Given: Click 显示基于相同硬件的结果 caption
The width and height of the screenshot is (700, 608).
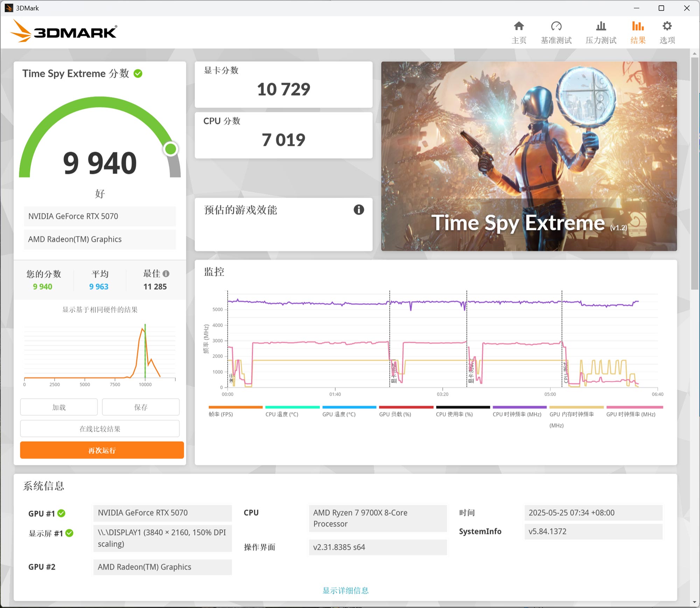Looking at the screenshot, I should click(x=100, y=309).
